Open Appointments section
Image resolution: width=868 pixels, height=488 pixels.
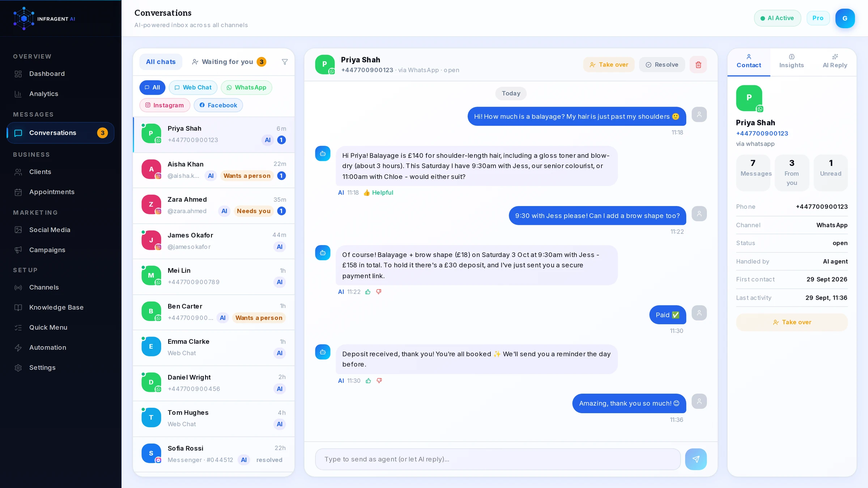(60, 192)
